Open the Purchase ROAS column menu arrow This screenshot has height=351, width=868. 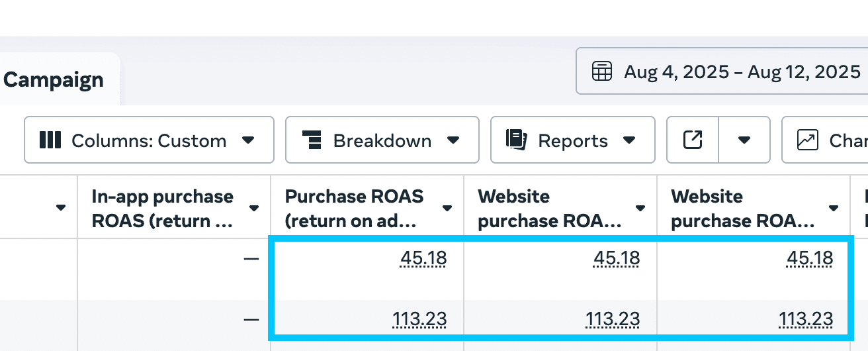[447, 209]
